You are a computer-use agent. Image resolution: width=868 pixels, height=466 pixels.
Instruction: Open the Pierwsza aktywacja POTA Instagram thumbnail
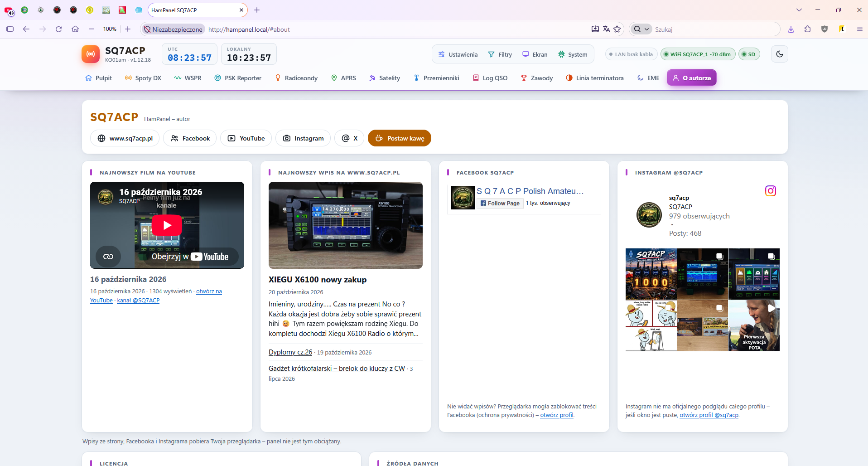tap(754, 325)
